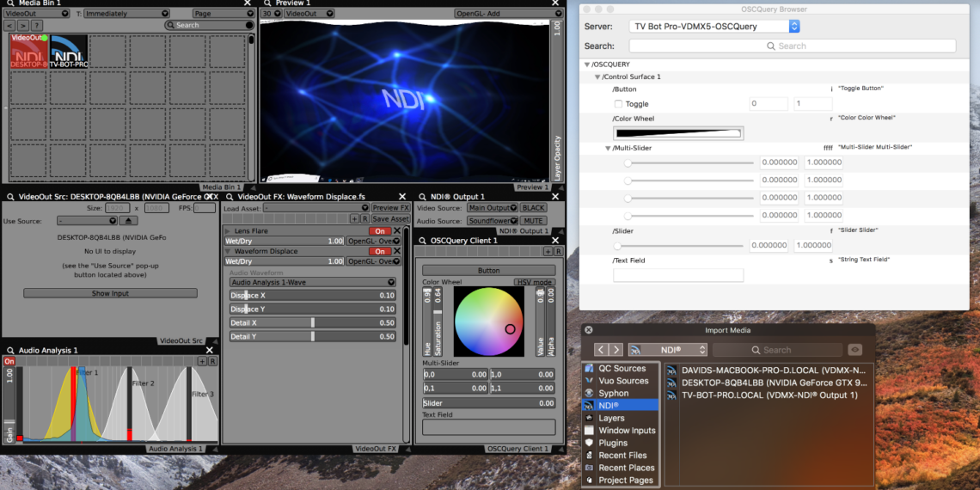Viewport: 980px width, 490px height.
Task: Click the Detail X slider
Action: click(x=312, y=323)
